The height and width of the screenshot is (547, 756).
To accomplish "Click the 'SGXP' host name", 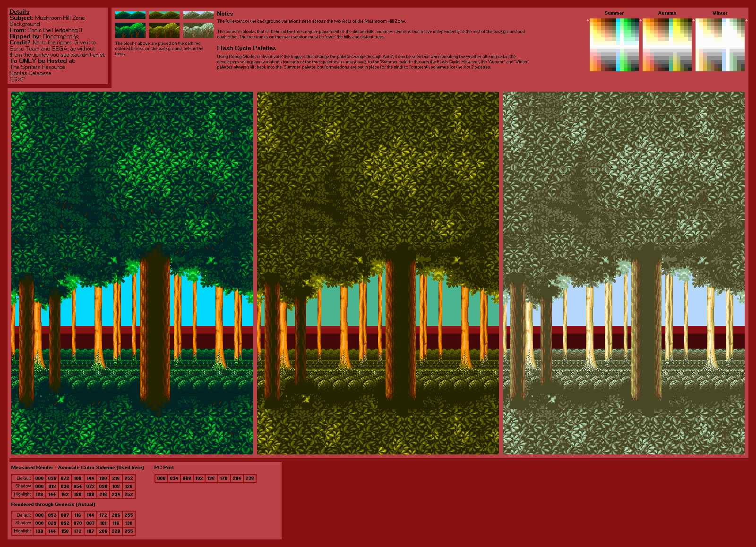I will (x=17, y=79).
